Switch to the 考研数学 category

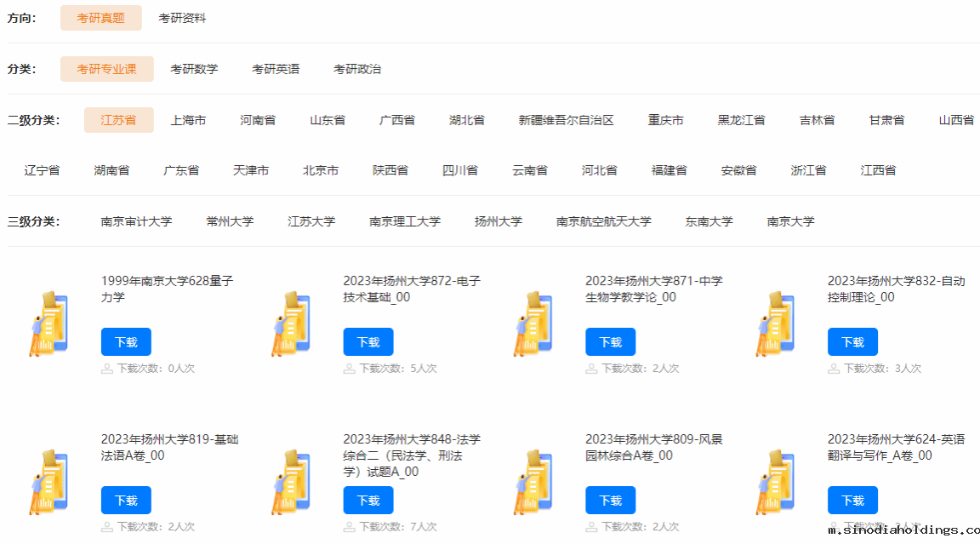194,69
